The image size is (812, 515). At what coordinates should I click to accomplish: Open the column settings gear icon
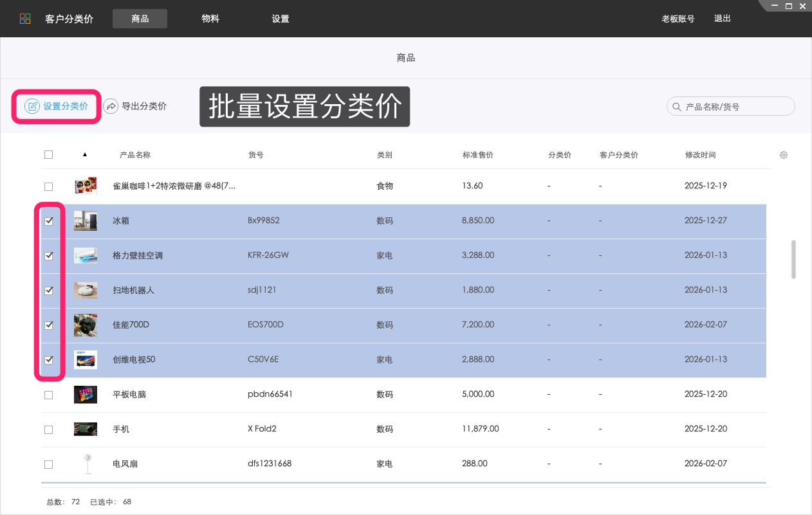pyautogui.click(x=784, y=154)
